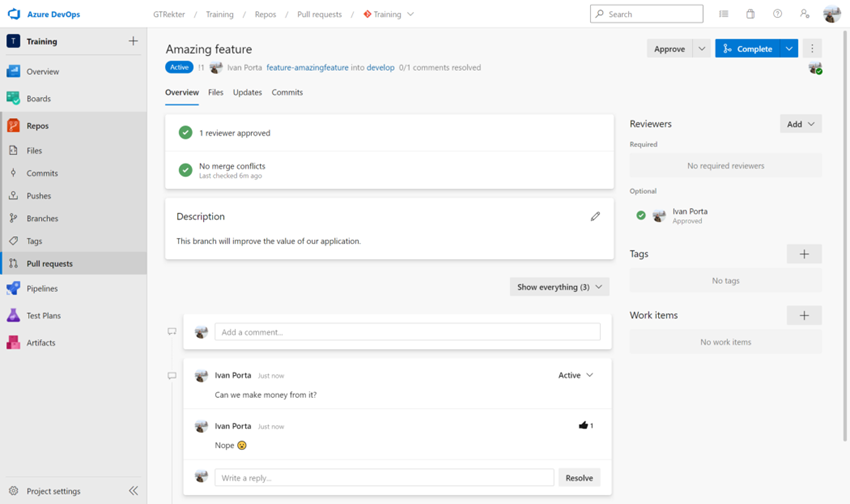
Task: Open feature-amazingfeature branch link
Action: tap(307, 68)
